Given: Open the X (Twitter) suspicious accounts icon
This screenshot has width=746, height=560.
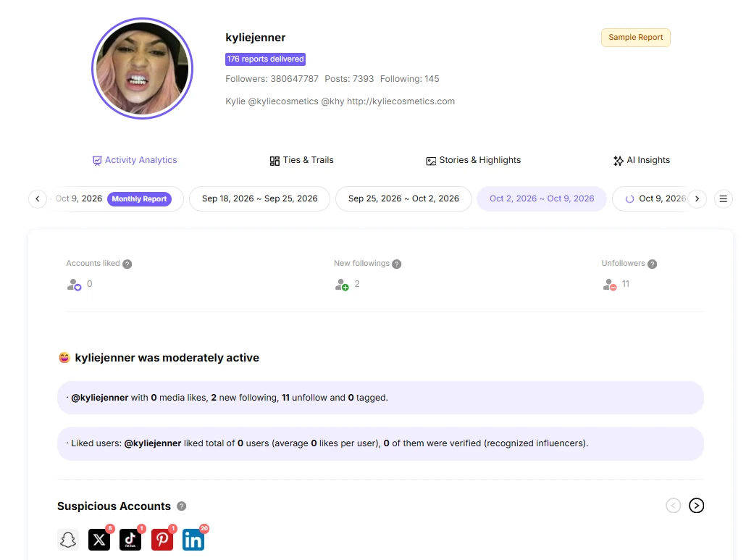Looking at the screenshot, I should pyautogui.click(x=99, y=540).
